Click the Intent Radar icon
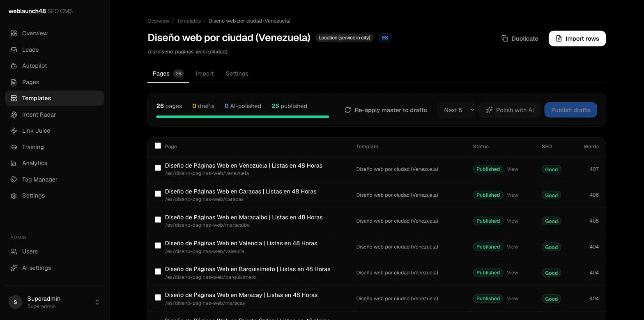Viewport: 644px width, 320px height. click(14, 115)
